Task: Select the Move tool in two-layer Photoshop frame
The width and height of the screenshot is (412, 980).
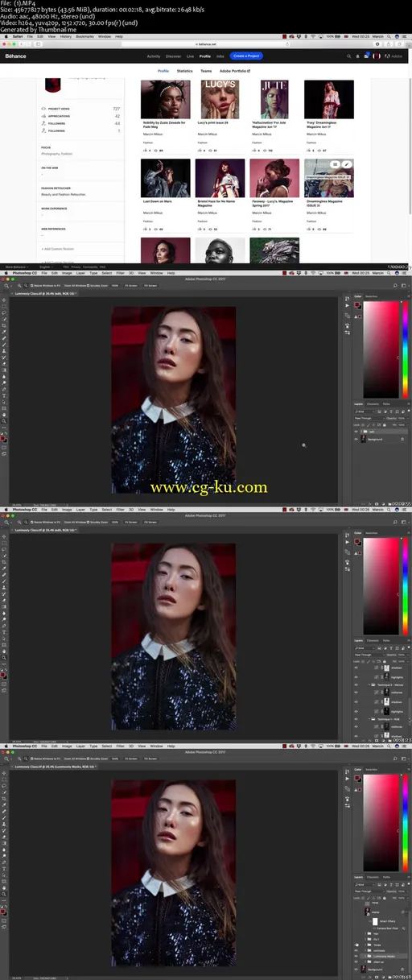Action: tap(4, 300)
